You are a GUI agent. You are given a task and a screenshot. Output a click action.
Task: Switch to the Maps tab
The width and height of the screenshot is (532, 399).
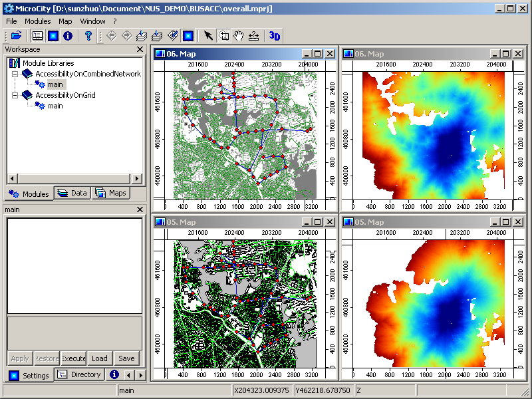click(110, 193)
